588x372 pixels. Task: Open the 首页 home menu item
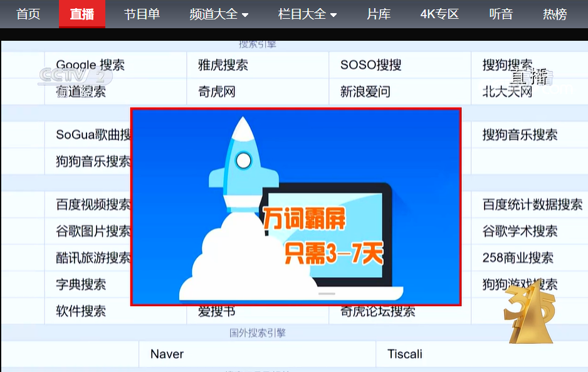[x=28, y=14]
